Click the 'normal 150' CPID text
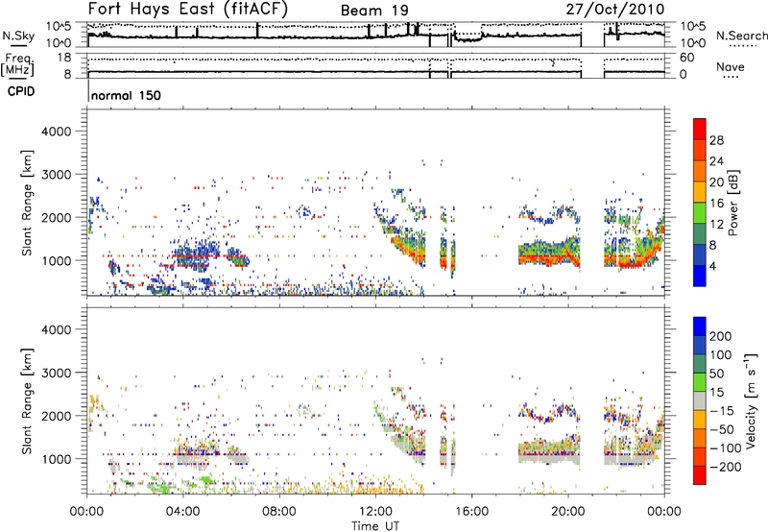Screen dimensions: 768x532 click(x=126, y=95)
